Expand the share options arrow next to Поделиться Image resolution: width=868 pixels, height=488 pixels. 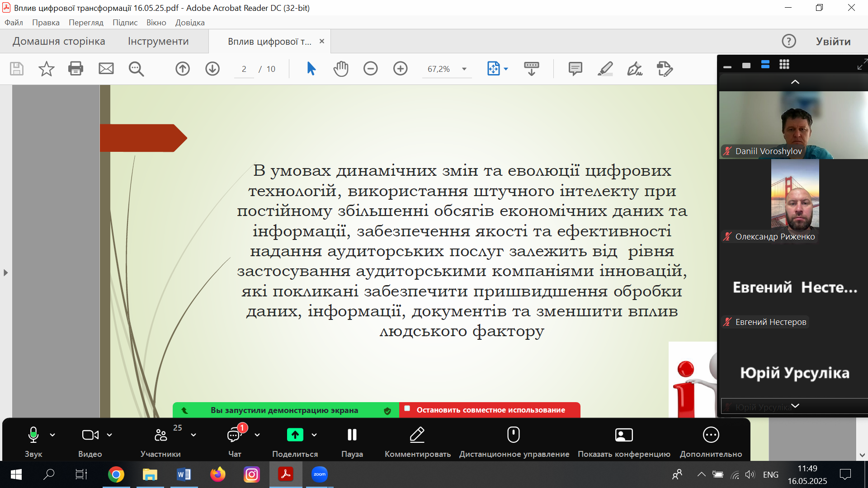click(x=314, y=435)
